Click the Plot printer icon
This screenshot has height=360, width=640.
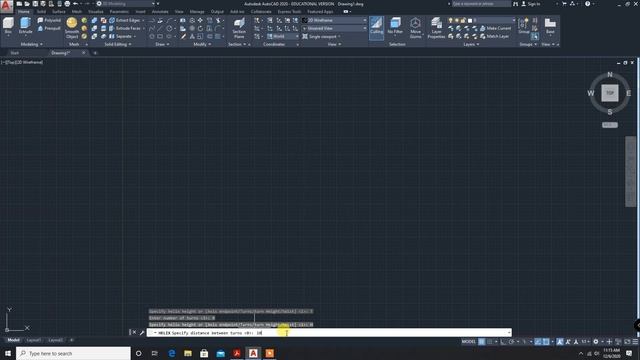click(x=67, y=4)
